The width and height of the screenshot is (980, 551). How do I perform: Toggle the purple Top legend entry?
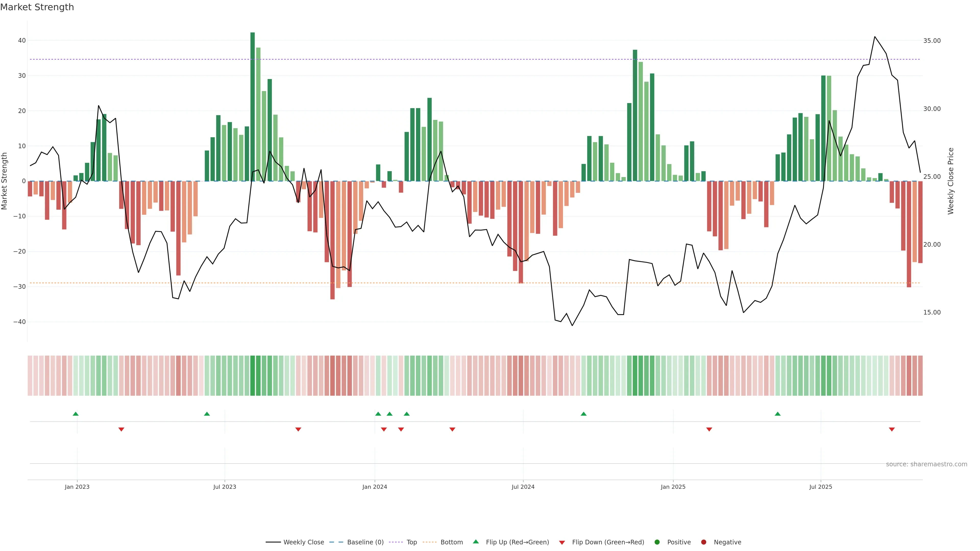pyautogui.click(x=412, y=542)
